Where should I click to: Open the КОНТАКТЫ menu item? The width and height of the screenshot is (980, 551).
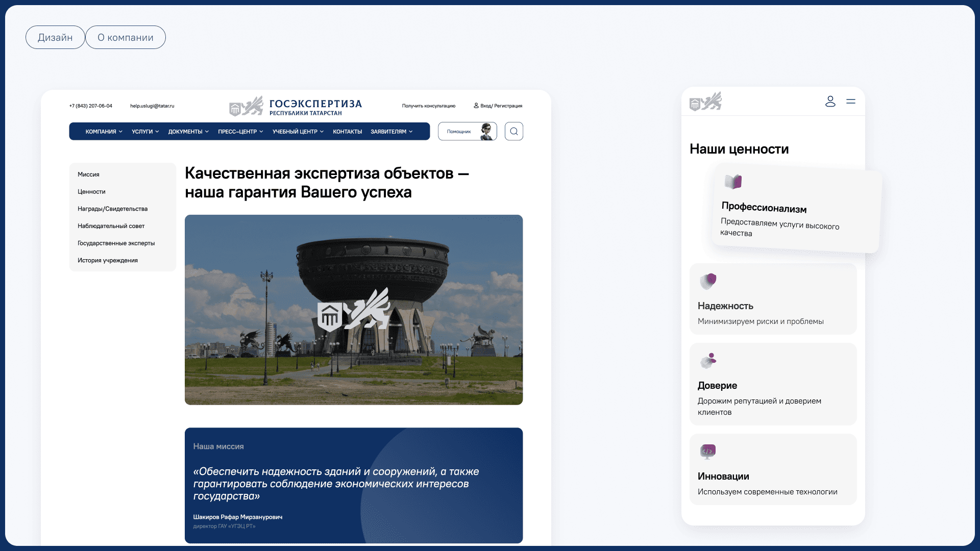point(347,132)
